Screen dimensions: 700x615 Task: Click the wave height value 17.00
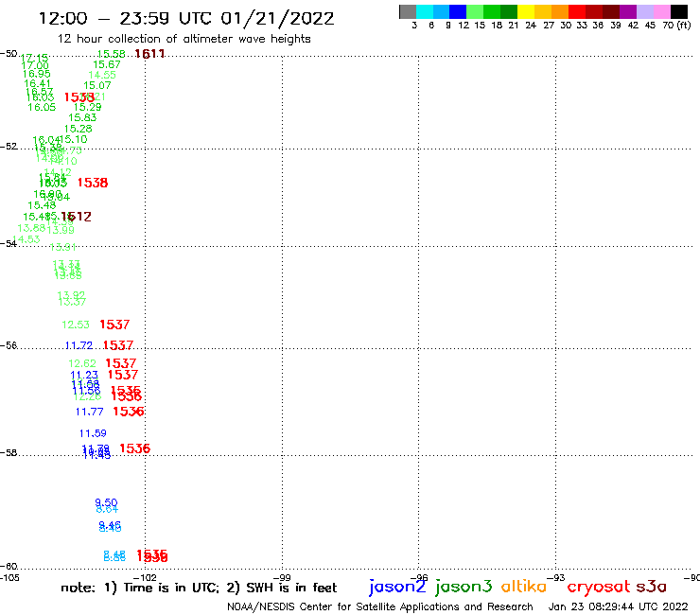point(35,66)
